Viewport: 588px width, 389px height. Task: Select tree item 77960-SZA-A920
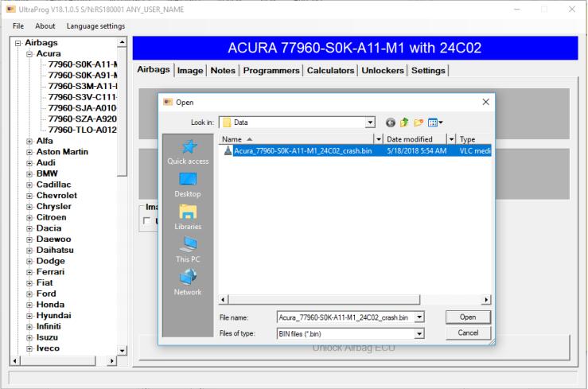click(83, 119)
